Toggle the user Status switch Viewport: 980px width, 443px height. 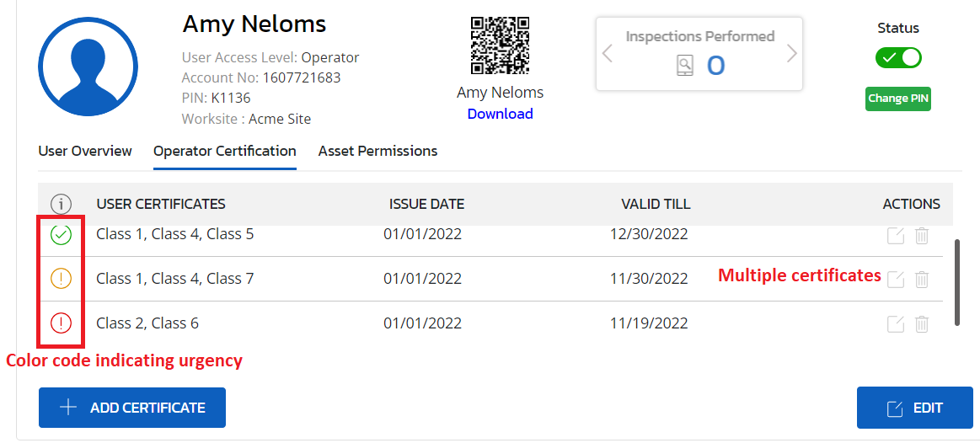pos(898,58)
